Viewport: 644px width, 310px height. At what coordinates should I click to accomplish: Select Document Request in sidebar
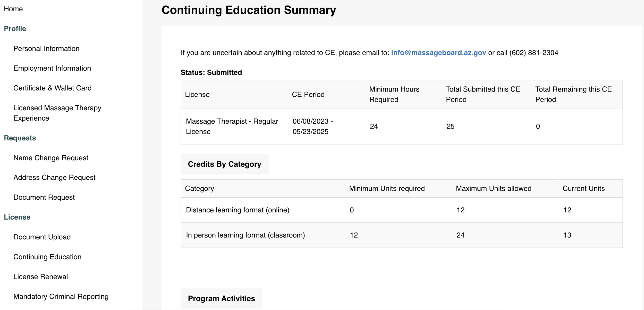pyautogui.click(x=44, y=197)
